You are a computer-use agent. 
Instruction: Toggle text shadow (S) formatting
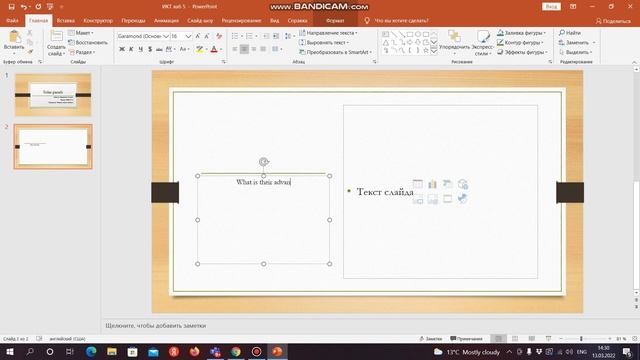[x=150, y=49]
